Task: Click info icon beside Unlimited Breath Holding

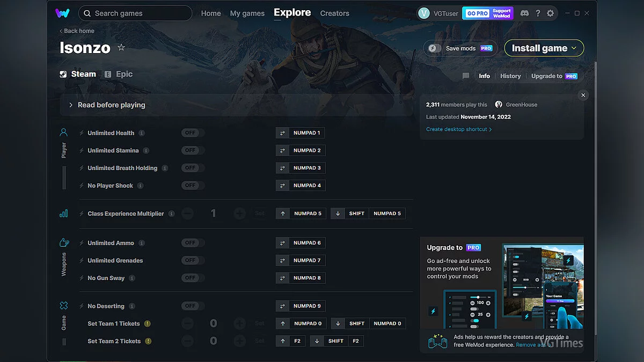Action: click(165, 168)
